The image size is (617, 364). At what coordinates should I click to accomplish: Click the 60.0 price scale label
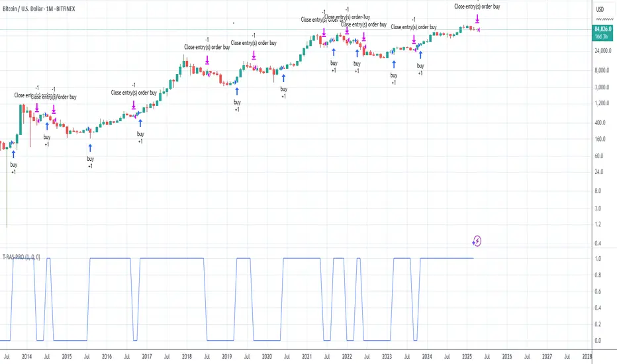click(599, 156)
